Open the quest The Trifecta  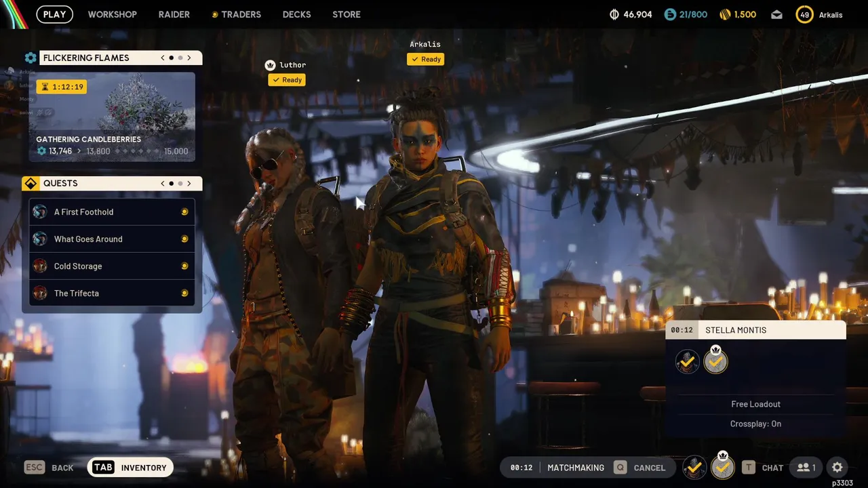[x=112, y=293]
